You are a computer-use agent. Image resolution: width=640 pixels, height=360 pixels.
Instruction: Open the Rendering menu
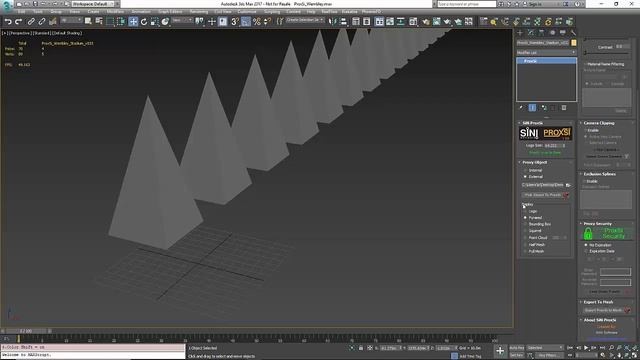coord(199,12)
